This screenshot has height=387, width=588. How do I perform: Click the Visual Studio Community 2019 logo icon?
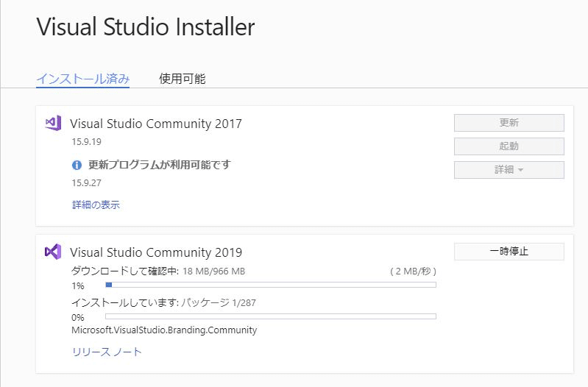pyautogui.click(x=53, y=252)
